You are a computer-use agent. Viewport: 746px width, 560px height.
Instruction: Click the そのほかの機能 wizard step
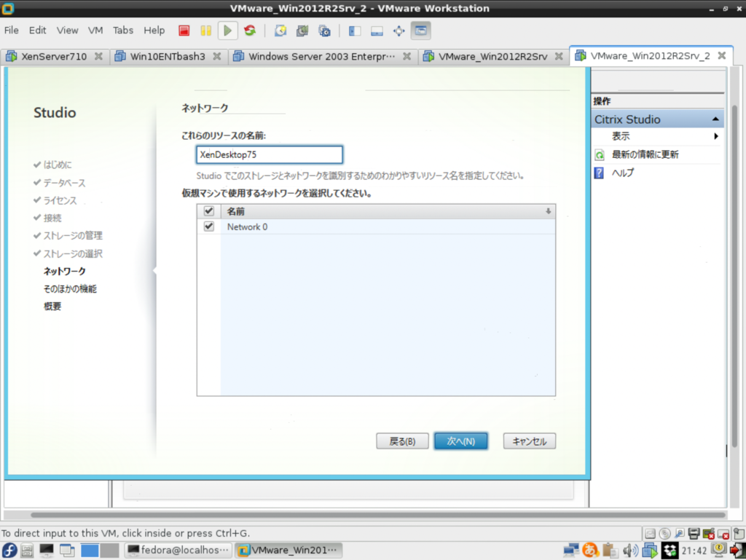click(x=70, y=289)
